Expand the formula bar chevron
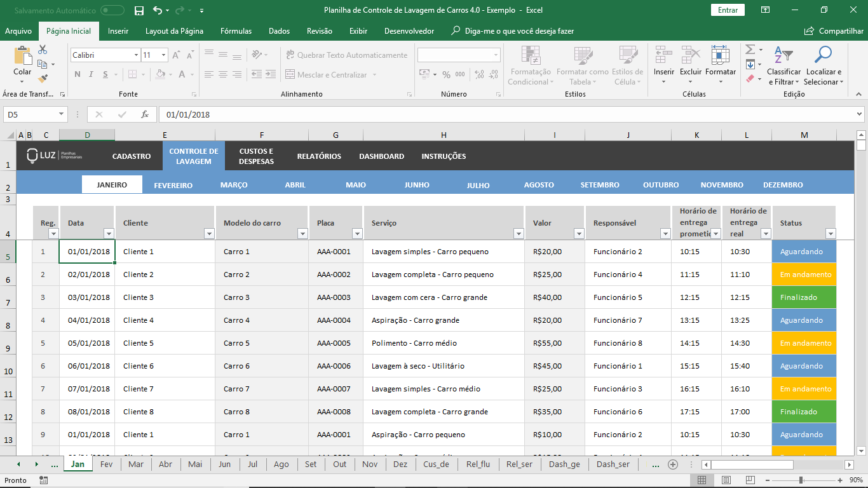This screenshot has width=868, height=488. coord(859,114)
